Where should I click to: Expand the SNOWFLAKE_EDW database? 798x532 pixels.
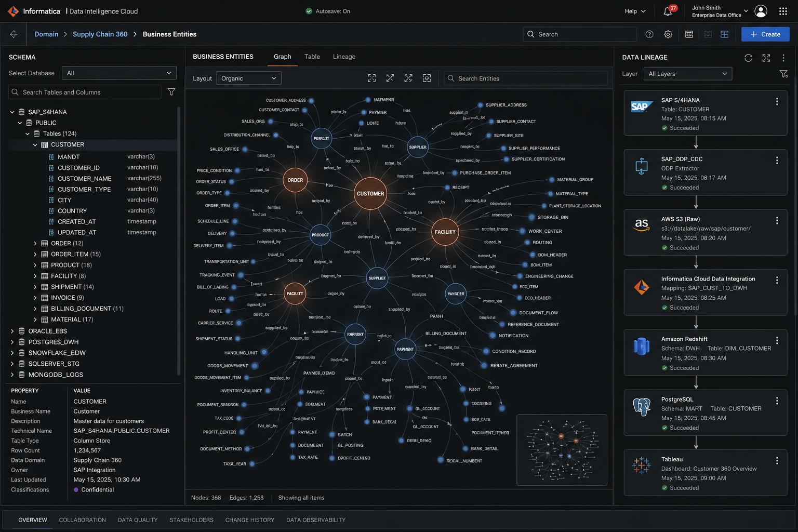tap(12, 353)
